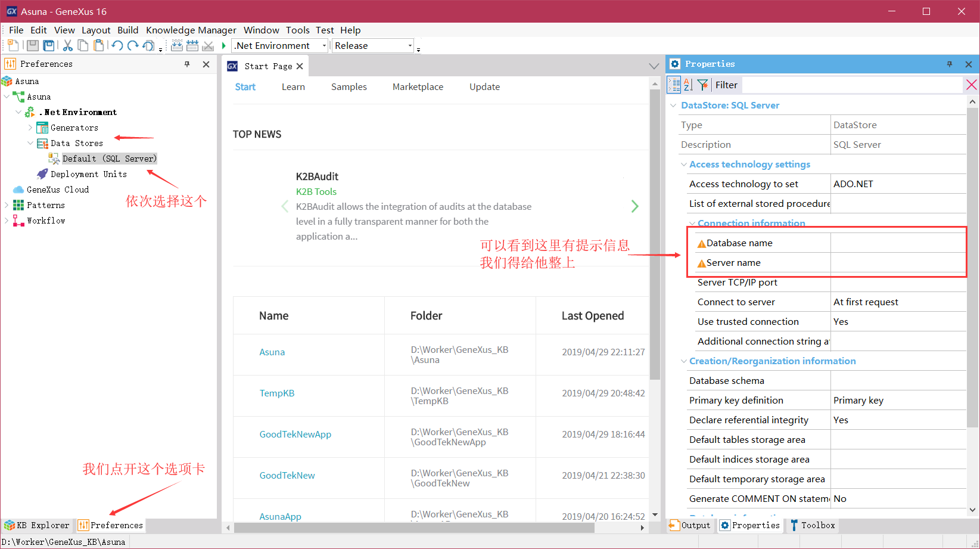
Task: Click the Database name value field
Action: coord(898,243)
